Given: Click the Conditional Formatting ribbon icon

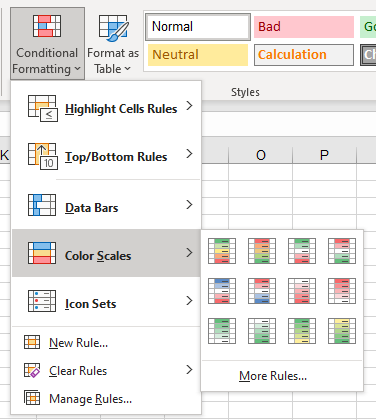Looking at the screenshot, I should pos(47,26).
